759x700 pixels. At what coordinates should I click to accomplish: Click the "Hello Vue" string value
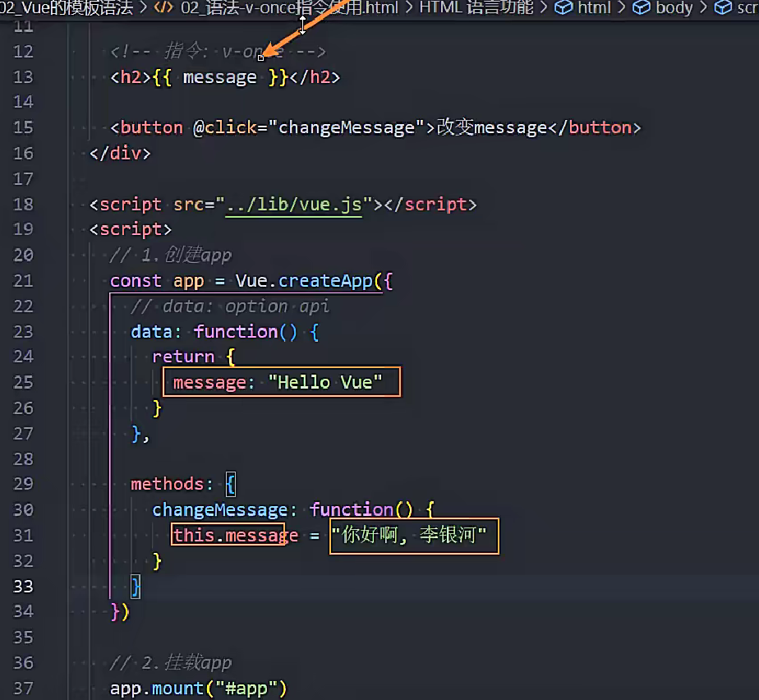tap(325, 382)
